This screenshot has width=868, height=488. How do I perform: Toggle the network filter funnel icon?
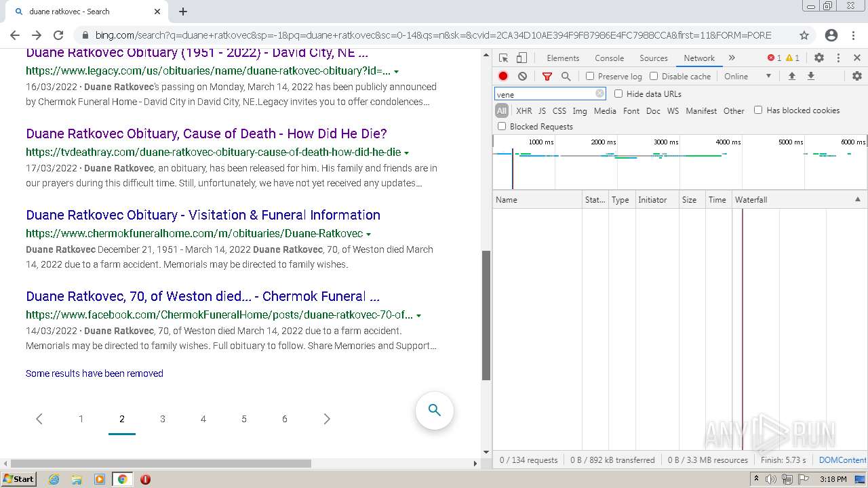click(547, 77)
